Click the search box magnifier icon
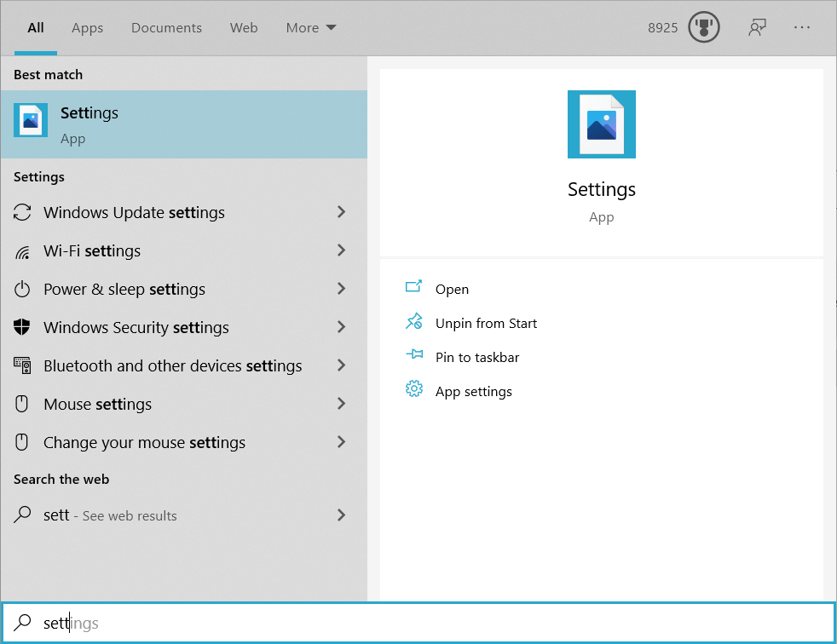This screenshot has width=837, height=644. point(22,622)
